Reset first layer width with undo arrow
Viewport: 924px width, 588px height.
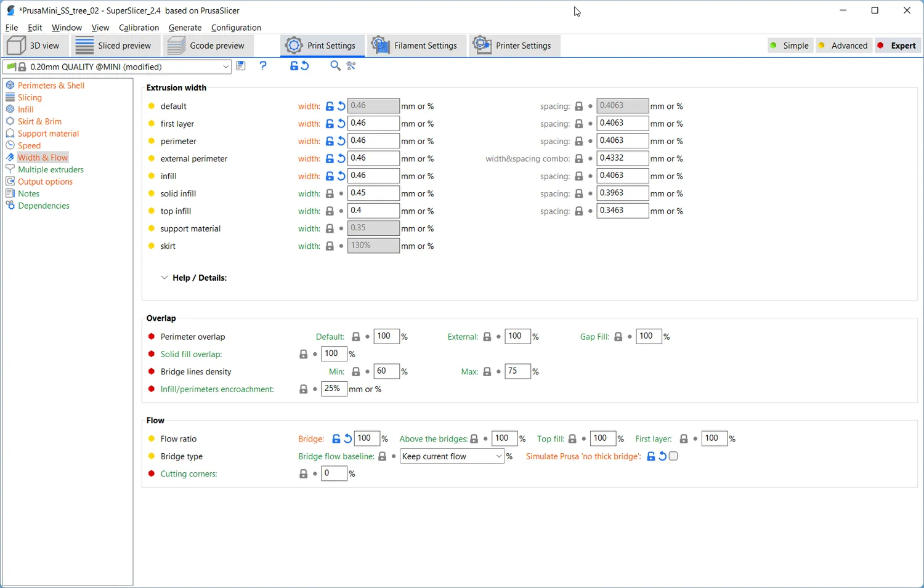point(341,124)
